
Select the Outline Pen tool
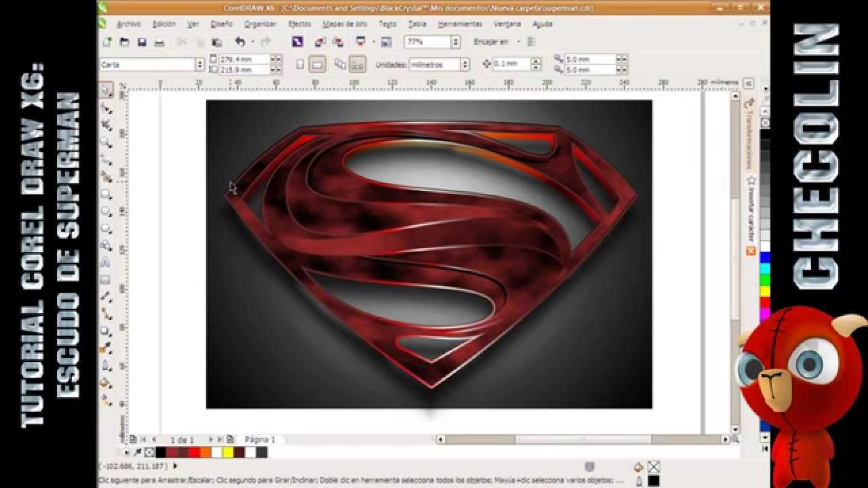point(106,365)
